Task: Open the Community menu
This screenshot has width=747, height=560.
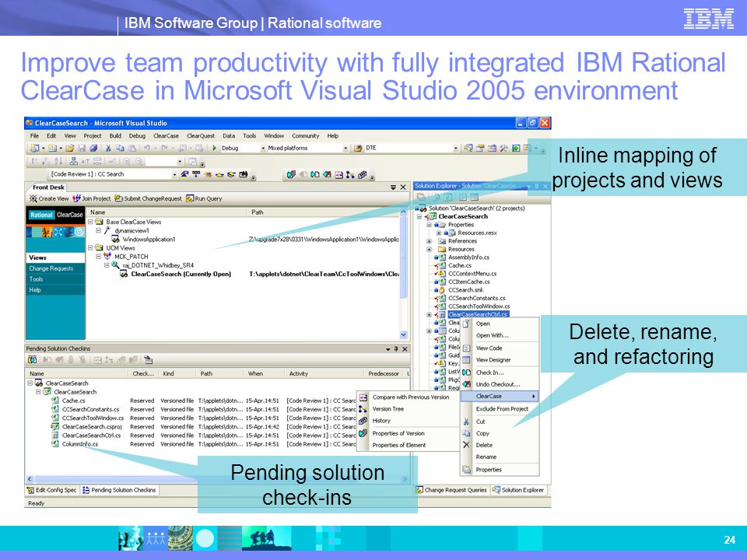Action: coord(305,135)
